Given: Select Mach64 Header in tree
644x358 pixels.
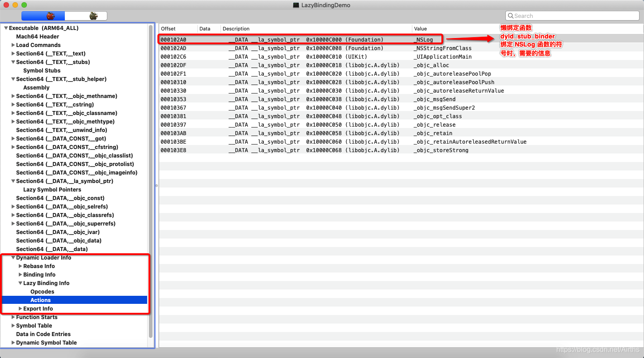Looking at the screenshot, I should pos(38,37).
